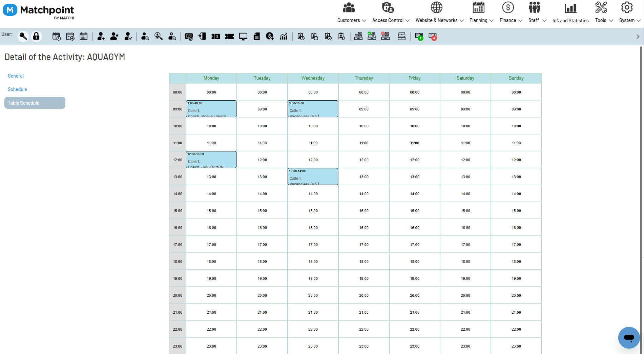This screenshot has height=354, width=644.
Task: Click the outlined person search icon
Action: [172, 36]
